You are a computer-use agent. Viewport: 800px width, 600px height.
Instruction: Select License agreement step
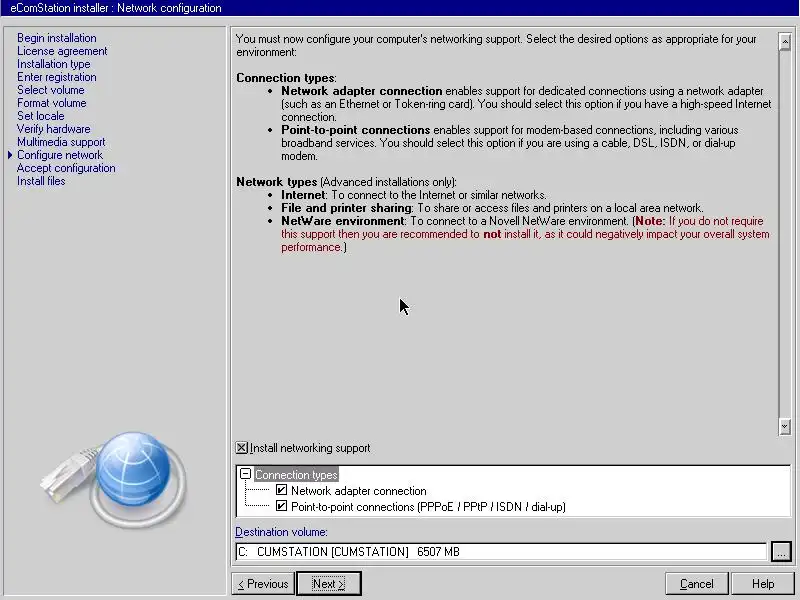tap(62, 51)
